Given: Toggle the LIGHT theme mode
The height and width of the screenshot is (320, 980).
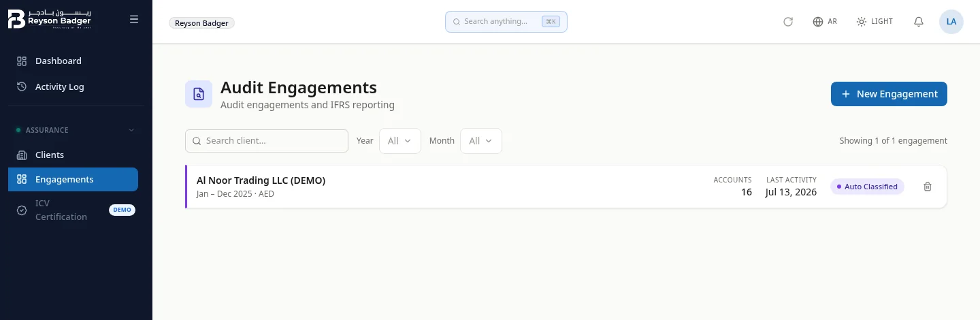Looking at the screenshot, I should coord(875,22).
